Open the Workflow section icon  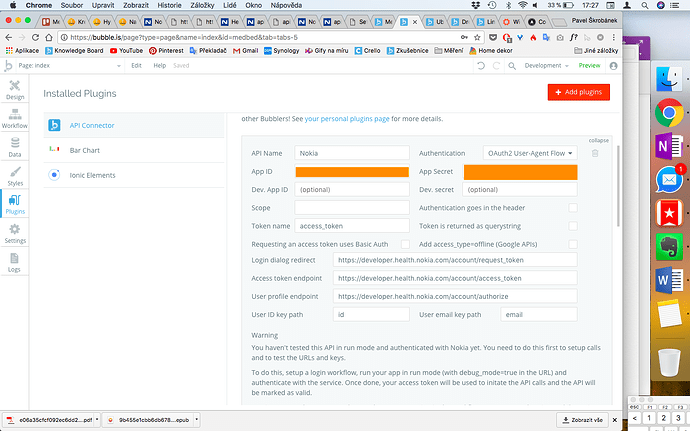pos(15,119)
